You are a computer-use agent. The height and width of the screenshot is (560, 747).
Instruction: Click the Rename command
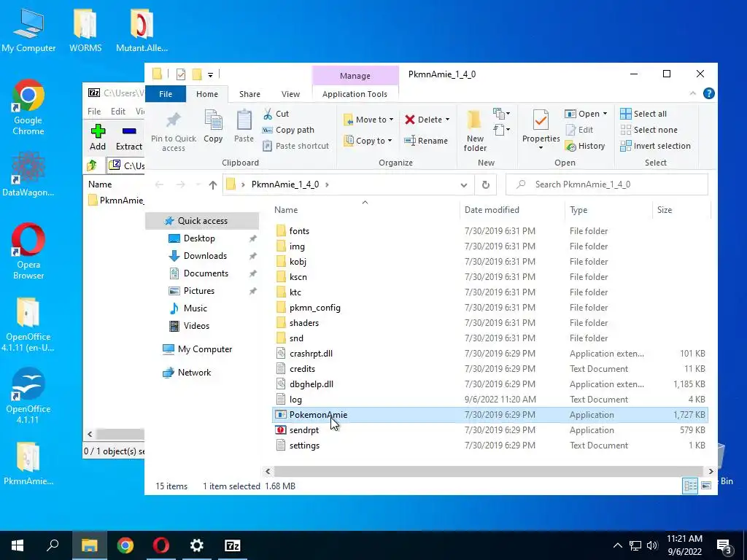[426, 141]
